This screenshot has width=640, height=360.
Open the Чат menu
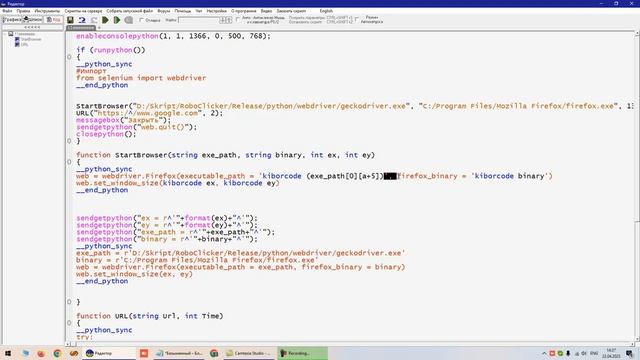click(x=199, y=11)
